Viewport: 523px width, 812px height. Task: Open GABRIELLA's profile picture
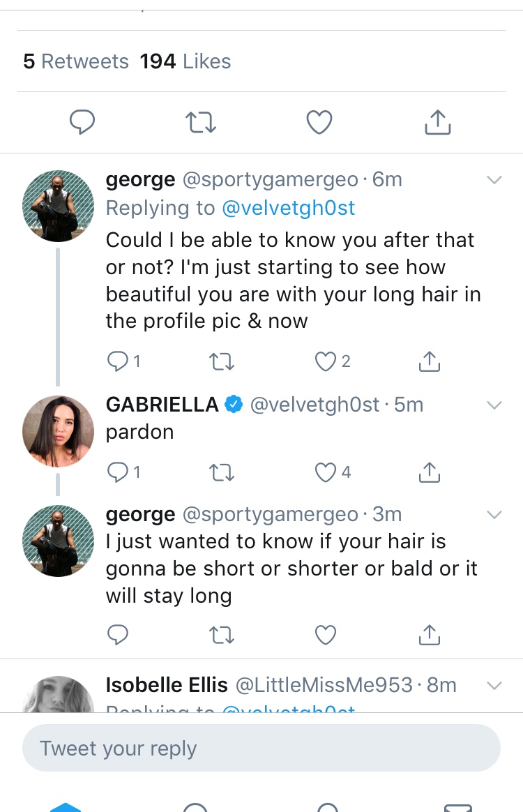coord(59,431)
